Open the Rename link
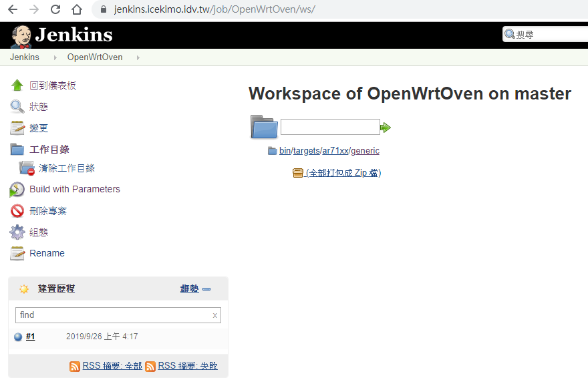The width and height of the screenshot is (588, 390). tap(47, 253)
